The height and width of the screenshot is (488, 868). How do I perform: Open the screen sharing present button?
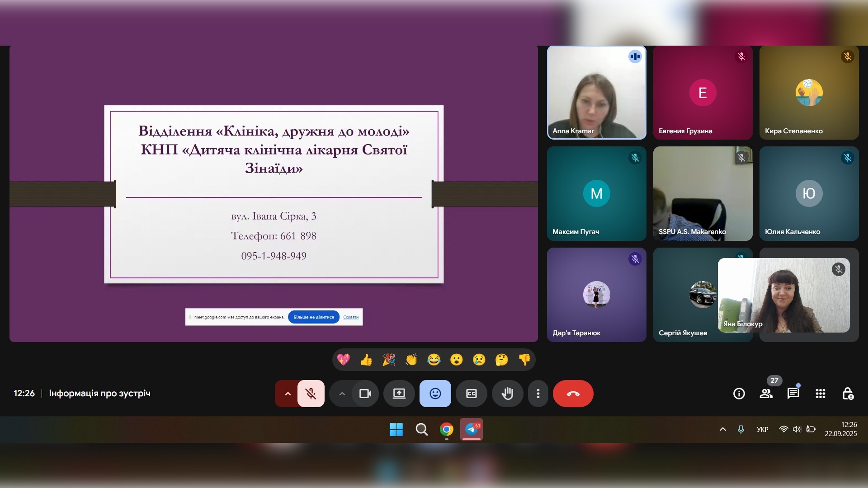(x=399, y=394)
